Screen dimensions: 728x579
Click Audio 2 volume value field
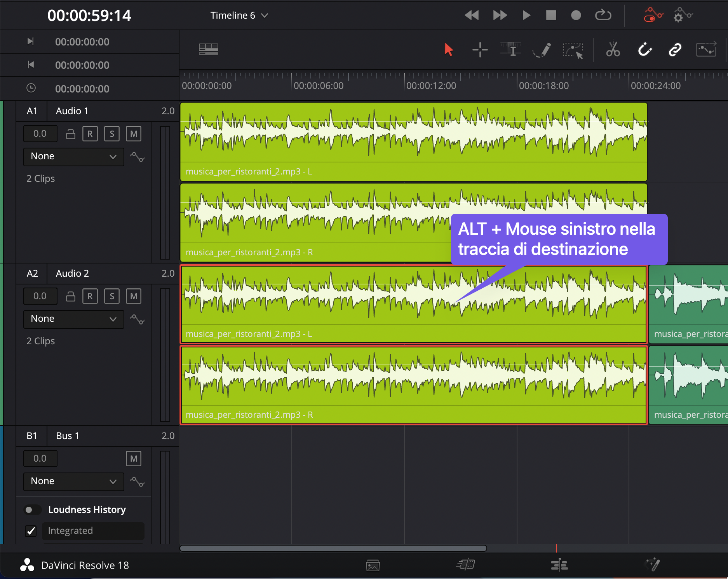pyautogui.click(x=40, y=296)
